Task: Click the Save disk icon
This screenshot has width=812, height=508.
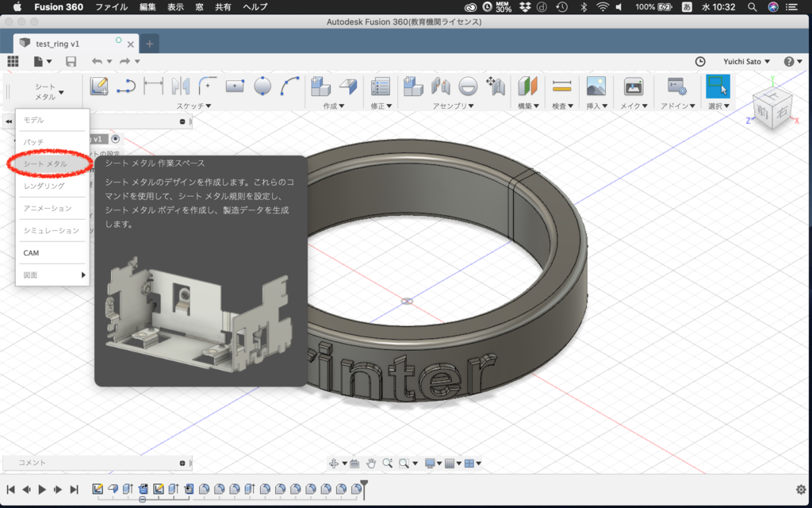Action: [x=71, y=61]
